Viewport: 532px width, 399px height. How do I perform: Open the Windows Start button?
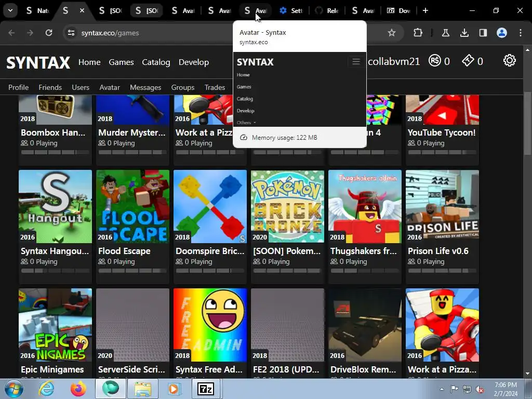(x=14, y=389)
